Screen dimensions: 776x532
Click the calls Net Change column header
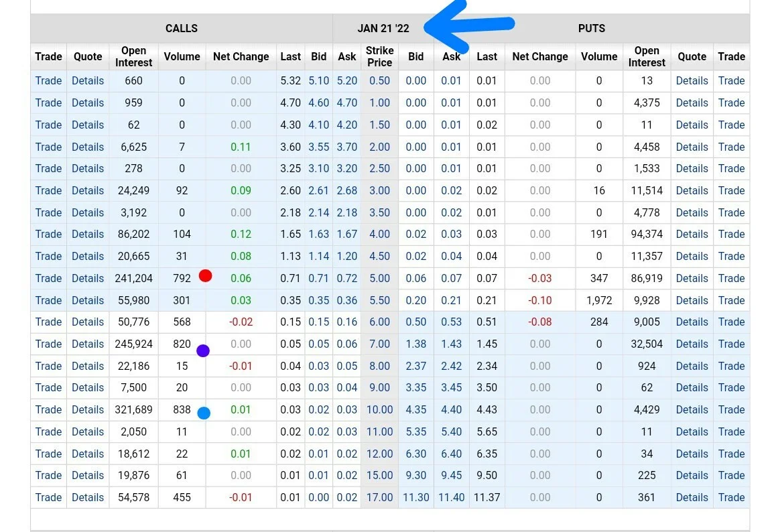(241, 56)
